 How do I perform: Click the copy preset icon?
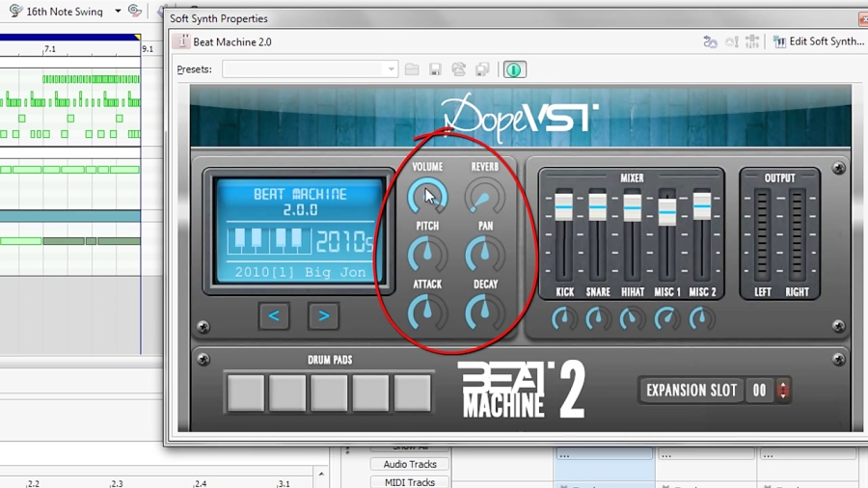[x=482, y=69]
